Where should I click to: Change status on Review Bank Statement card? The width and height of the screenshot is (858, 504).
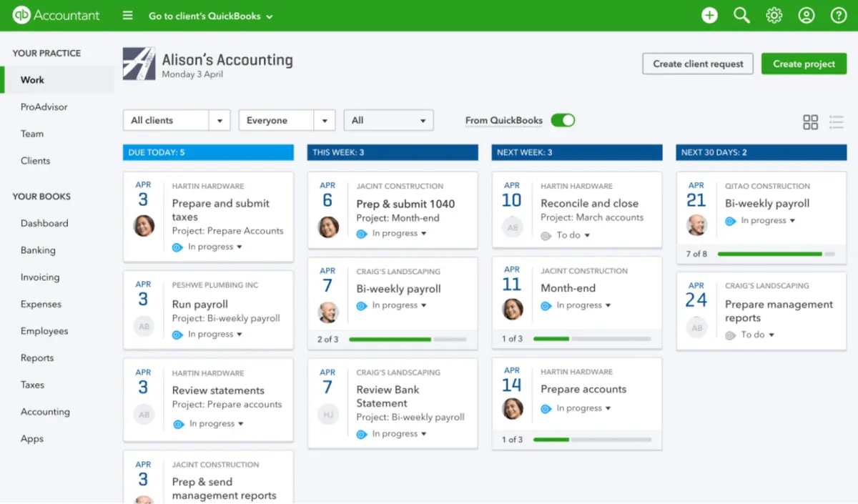point(398,434)
